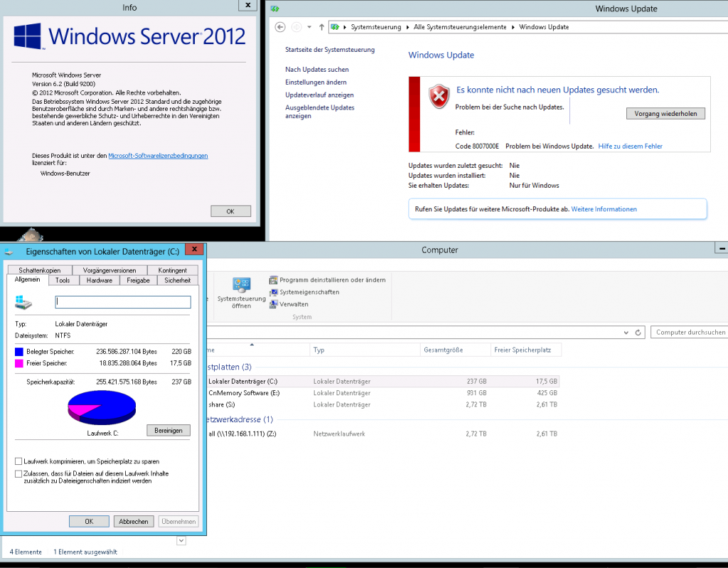Click the Programm deinstallieren oder ändern icon

[x=273, y=280]
